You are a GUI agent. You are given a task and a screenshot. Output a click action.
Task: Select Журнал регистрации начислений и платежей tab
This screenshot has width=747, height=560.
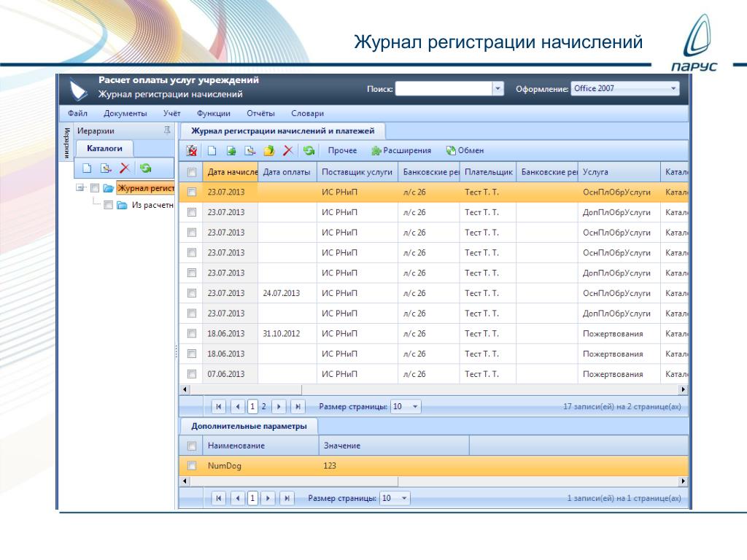(282, 131)
